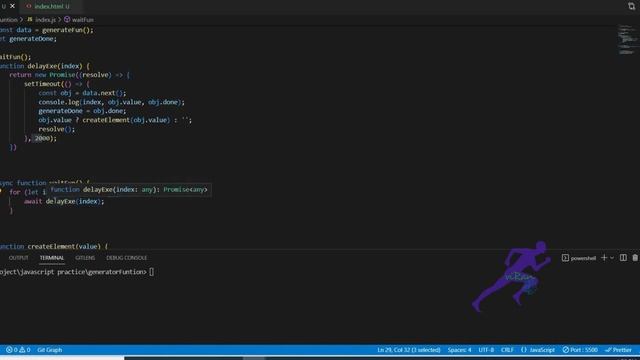Select the powershell terminal label

(583, 258)
